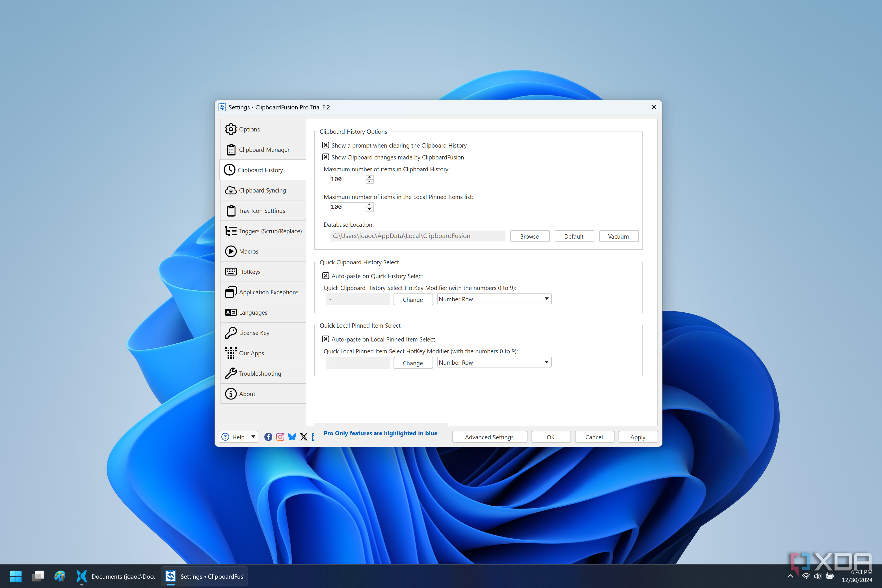Switch to the Macros section
This screenshot has height=588, width=882.
point(263,251)
